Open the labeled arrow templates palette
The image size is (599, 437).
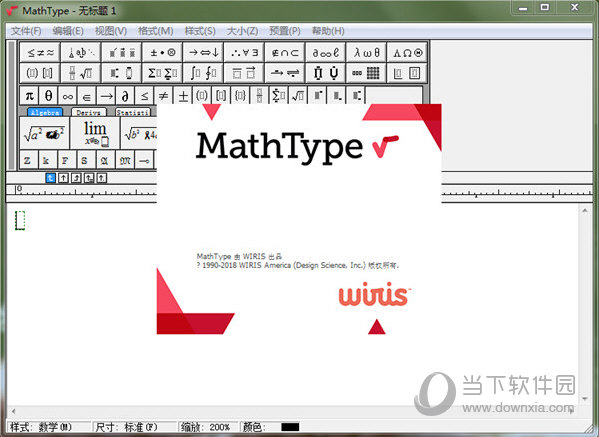[x=285, y=73]
